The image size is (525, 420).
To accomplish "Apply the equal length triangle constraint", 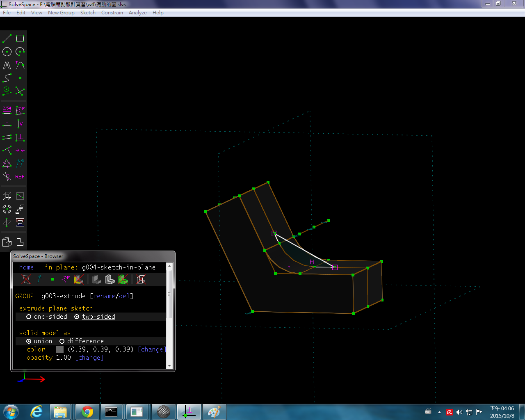I will 7,163.
